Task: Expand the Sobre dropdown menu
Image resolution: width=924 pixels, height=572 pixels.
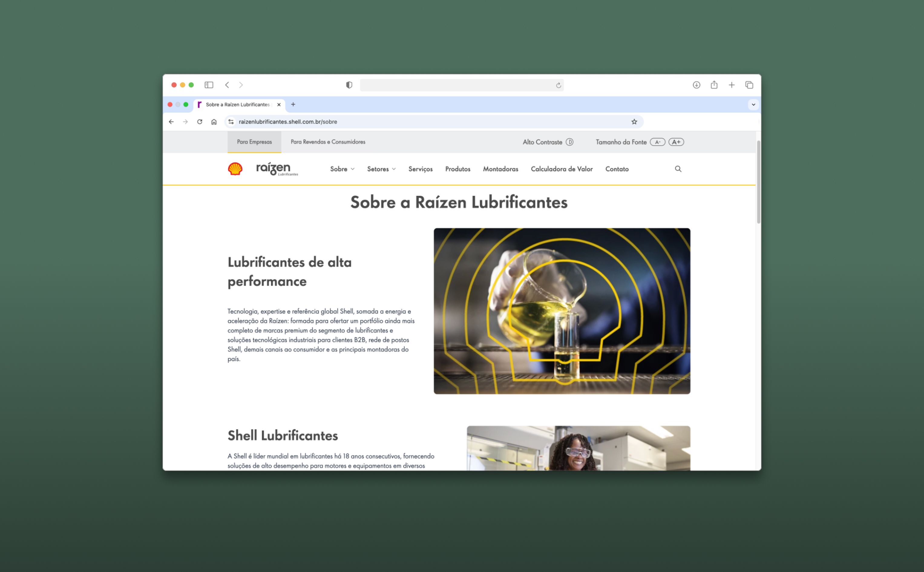Action: pos(342,169)
